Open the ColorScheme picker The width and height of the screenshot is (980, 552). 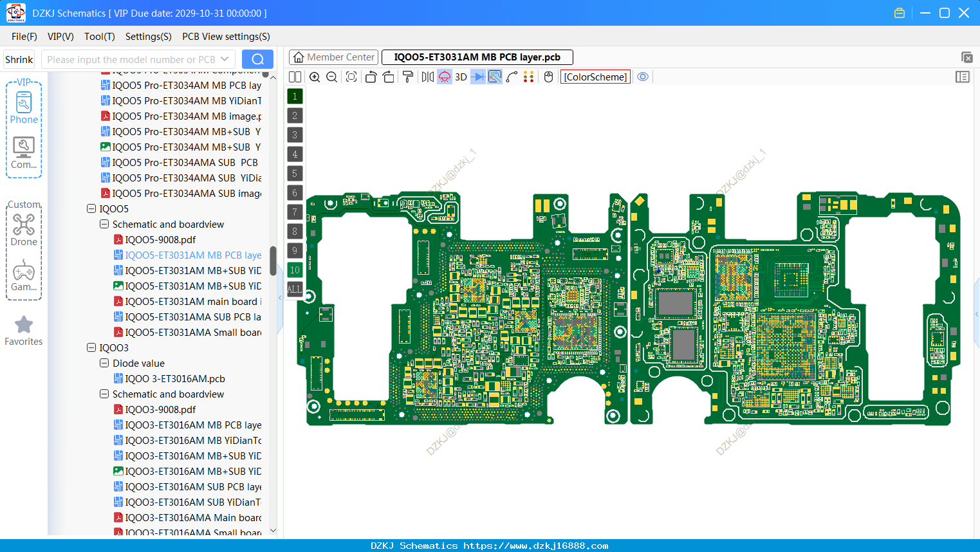(x=595, y=77)
